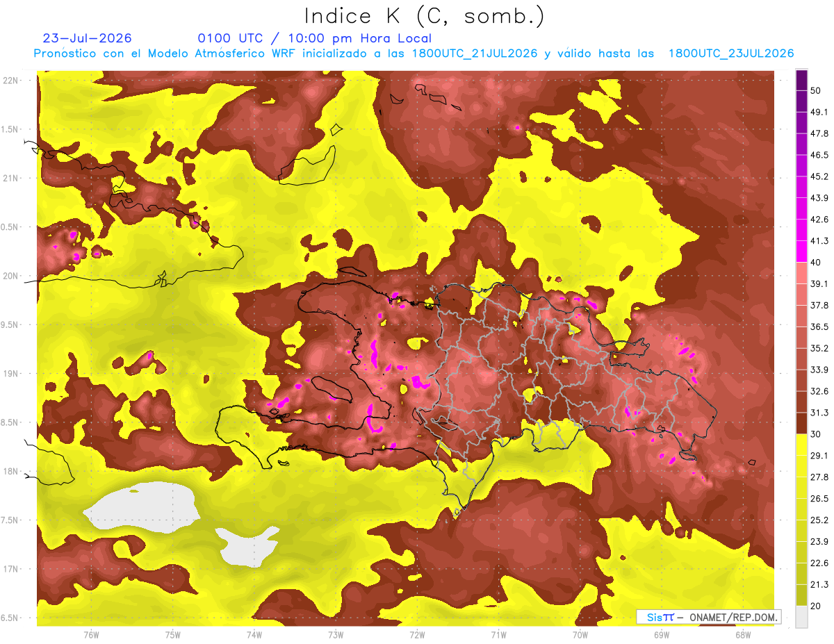
Task: Pick the bright magenta legend band between 40 and 41.3
Action: [x=801, y=251]
